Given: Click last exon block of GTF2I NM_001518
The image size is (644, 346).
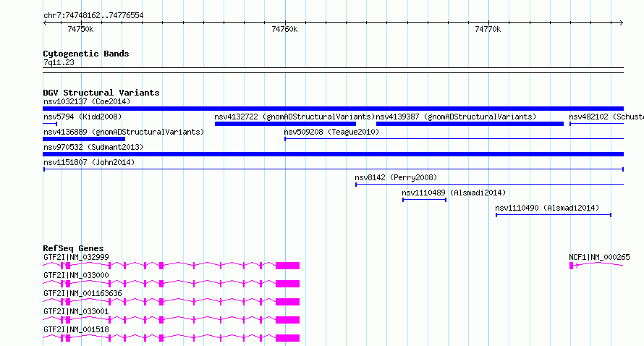Looking at the screenshot, I should pyautogui.click(x=287, y=338).
